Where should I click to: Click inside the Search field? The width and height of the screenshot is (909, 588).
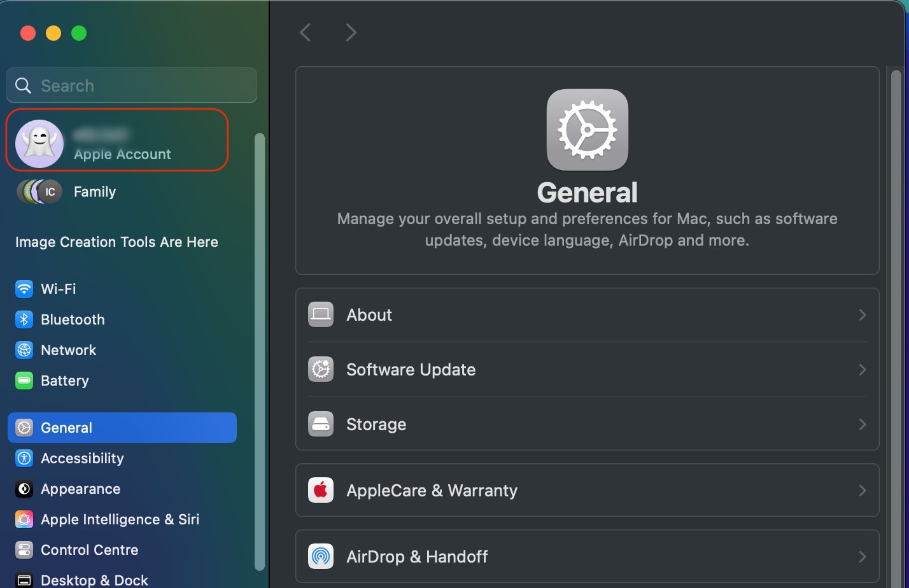[131, 85]
